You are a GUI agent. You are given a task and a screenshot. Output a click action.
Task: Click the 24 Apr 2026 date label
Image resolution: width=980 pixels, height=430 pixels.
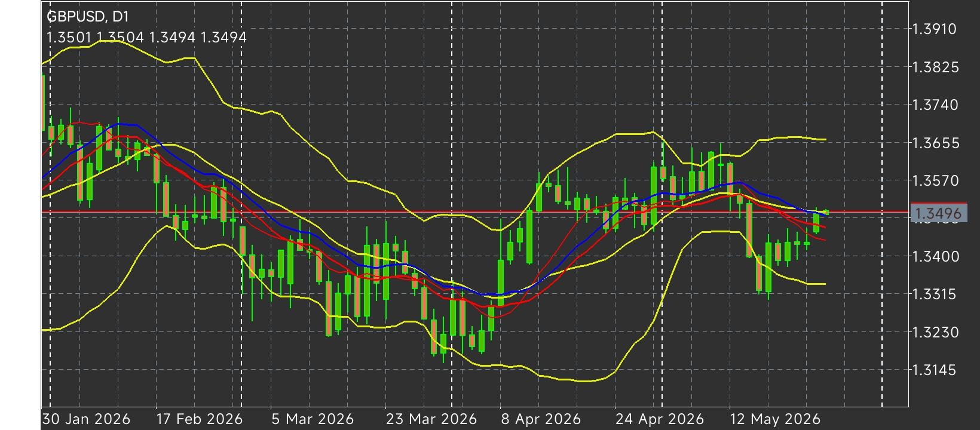click(x=660, y=419)
